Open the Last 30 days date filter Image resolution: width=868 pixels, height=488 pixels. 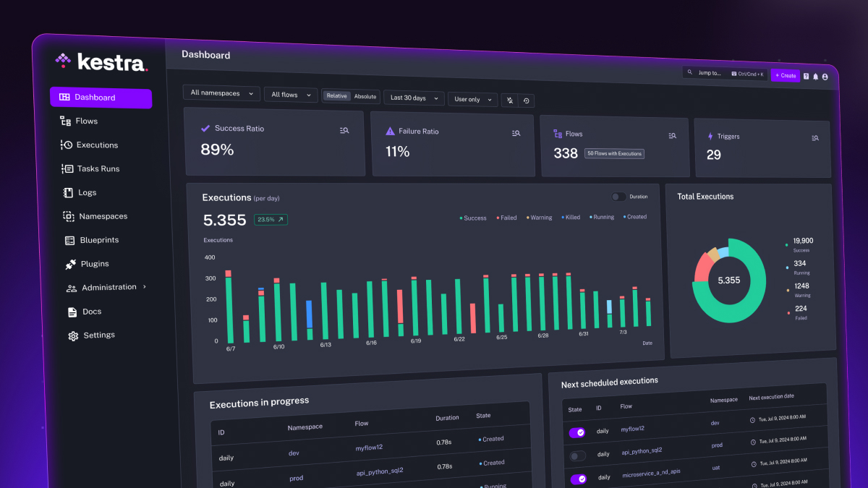click(x=413, y=98)
